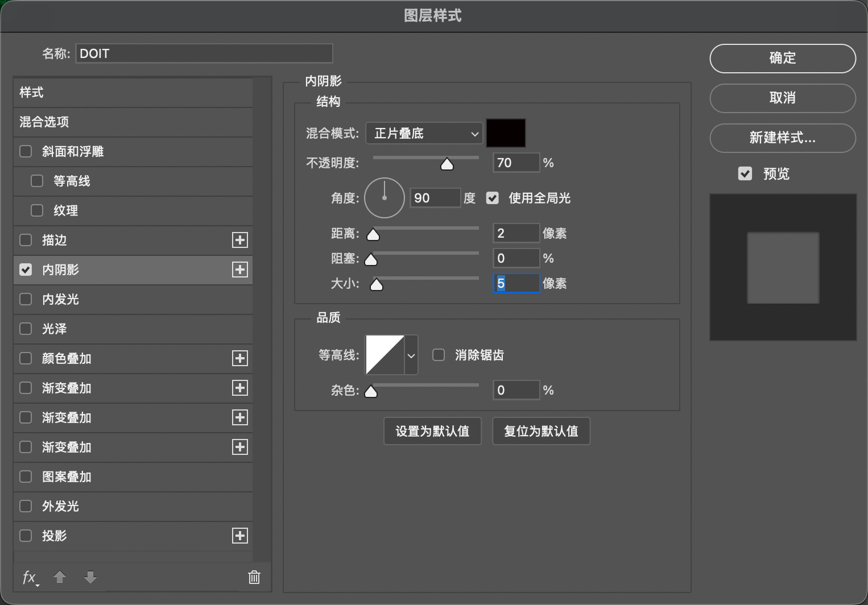Screen dimensions: 868x605
Task: Enable 等高线 checkbox under bevel
Action: (x=37, y=181)
